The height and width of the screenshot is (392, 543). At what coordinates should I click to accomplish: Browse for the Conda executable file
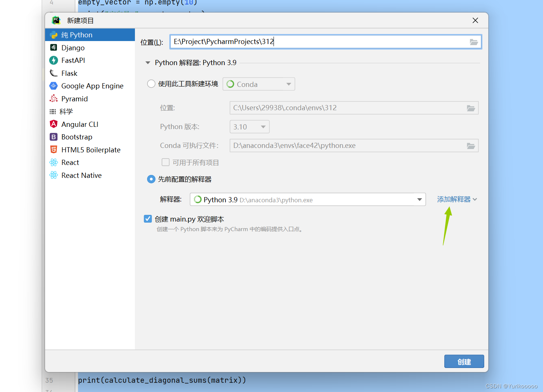(471, 146)
